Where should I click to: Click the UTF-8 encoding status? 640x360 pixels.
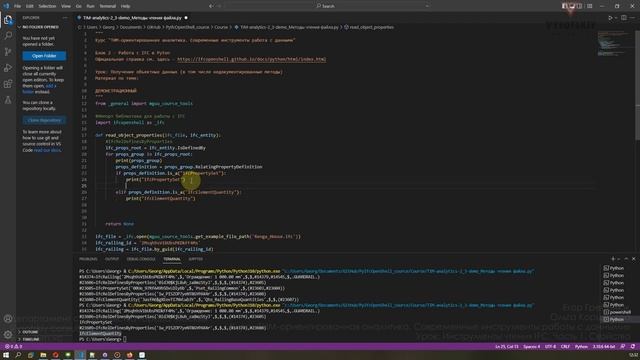(x=550, y=347)
